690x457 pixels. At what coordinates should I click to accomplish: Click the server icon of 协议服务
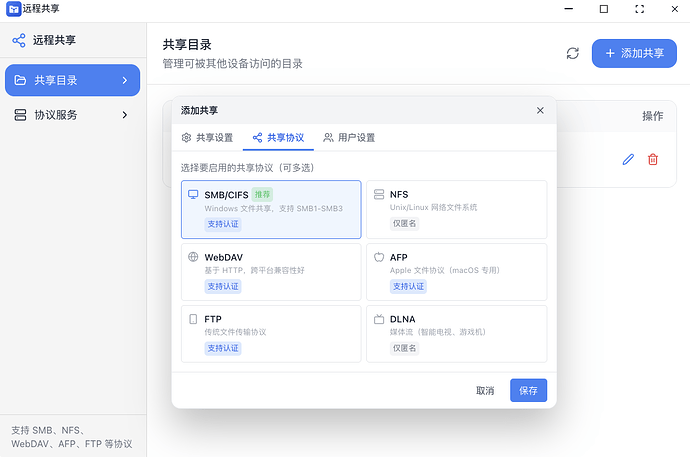point(20,115)
